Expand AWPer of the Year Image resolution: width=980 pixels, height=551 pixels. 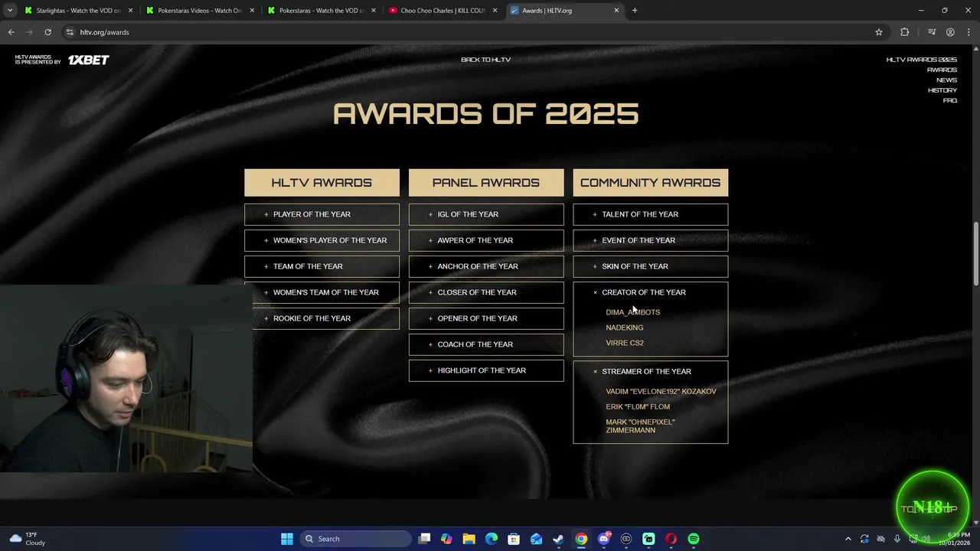click(x=486, y=240)
